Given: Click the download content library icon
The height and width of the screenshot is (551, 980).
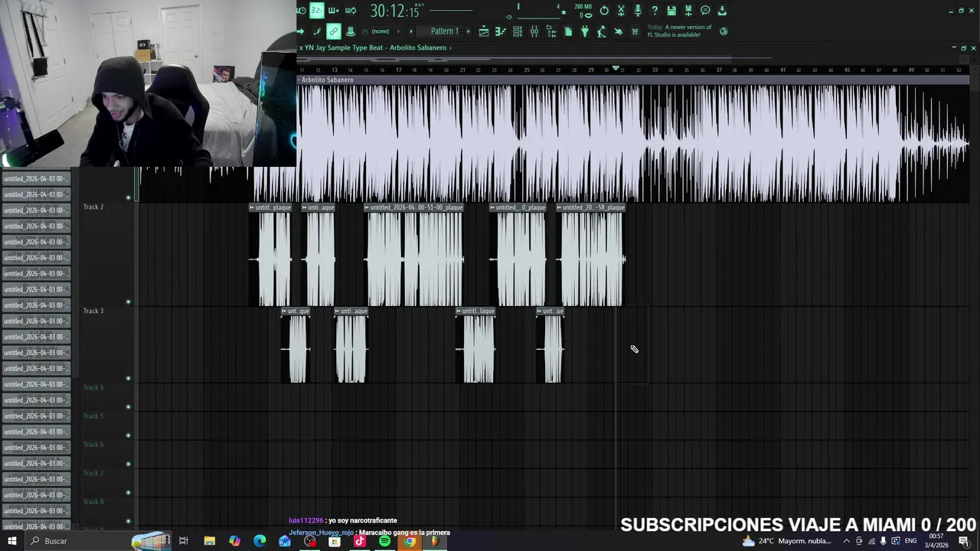Looking at the screenshot, I should [x=722, y=11].
